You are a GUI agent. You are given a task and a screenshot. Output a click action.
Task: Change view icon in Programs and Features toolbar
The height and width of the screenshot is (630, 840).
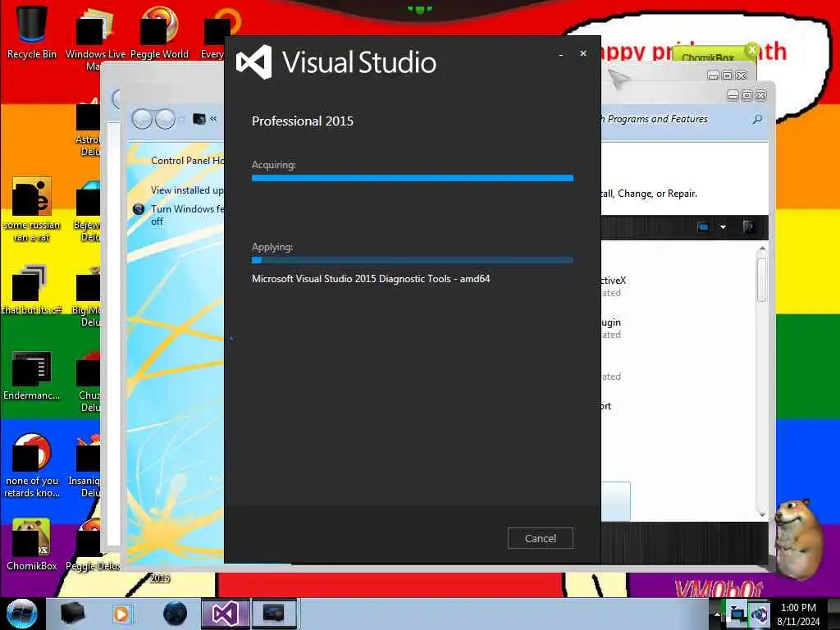(703, 227)
